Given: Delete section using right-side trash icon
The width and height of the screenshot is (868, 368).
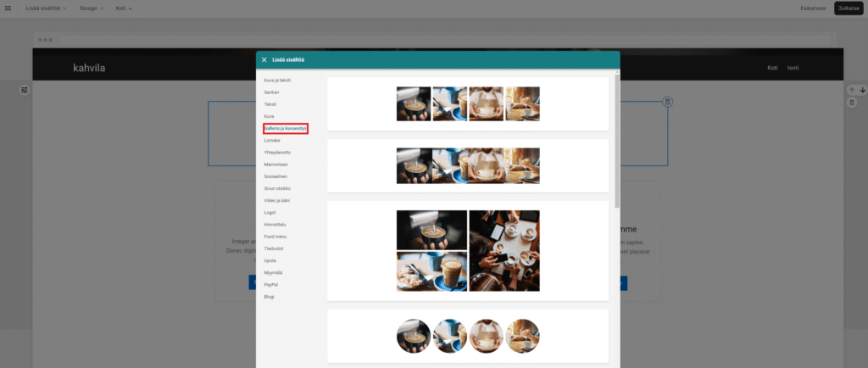Looking at the screenshot, I should pos(851,103).
